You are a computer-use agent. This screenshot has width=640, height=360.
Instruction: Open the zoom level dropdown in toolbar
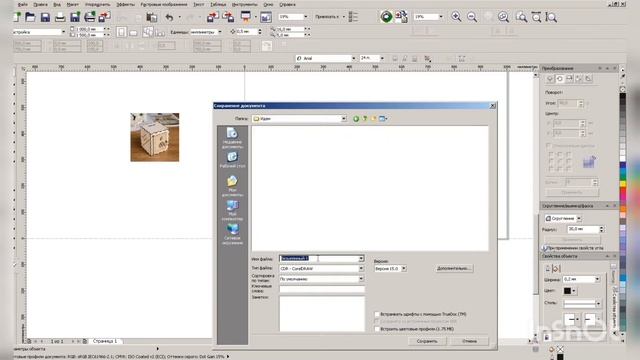tap(306, 17)
